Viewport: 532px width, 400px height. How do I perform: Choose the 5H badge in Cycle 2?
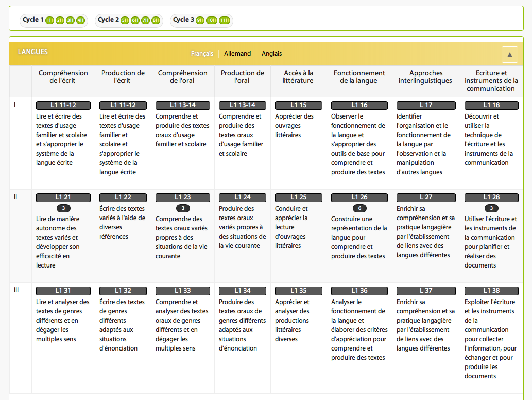coord(125,20)
